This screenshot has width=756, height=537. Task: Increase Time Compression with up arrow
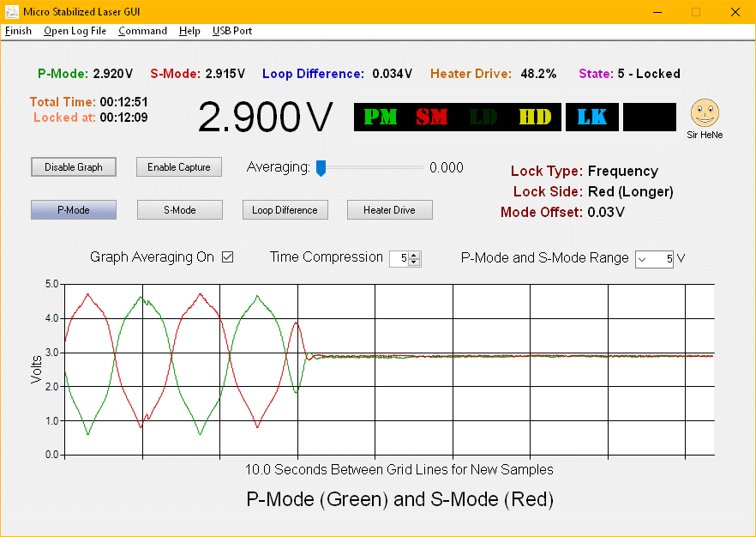coord(415,255)
